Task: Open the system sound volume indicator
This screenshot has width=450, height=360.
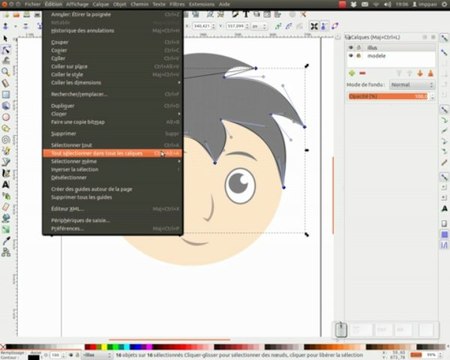Action: (387, 4)
